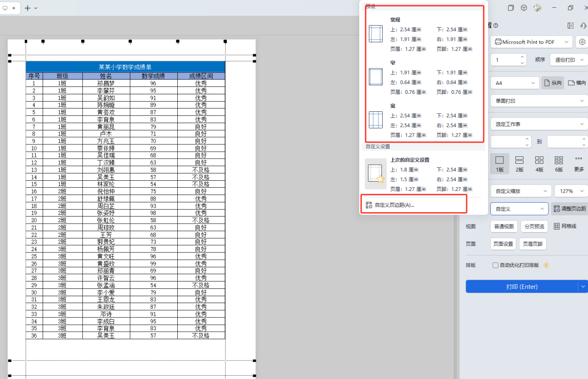The image size is (588, 379).
Task: Apply 上次的自定义设置 margin option
Action: (424, 174)
